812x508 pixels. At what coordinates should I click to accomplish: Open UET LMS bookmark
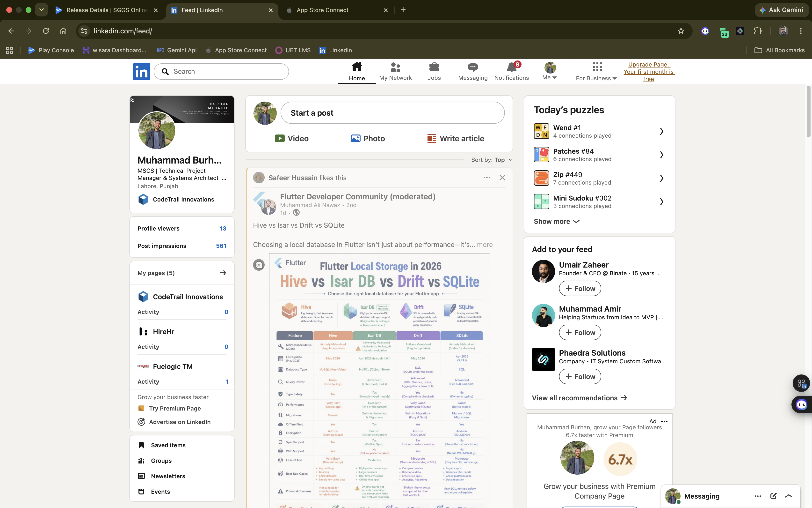click(293, 50)
